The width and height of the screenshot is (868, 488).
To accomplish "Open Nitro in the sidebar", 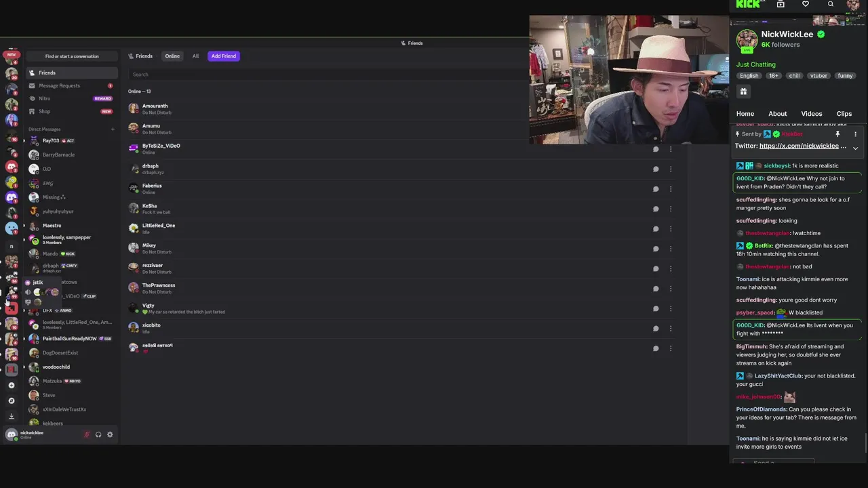I will pyautogui.click(x=72, y=98).
